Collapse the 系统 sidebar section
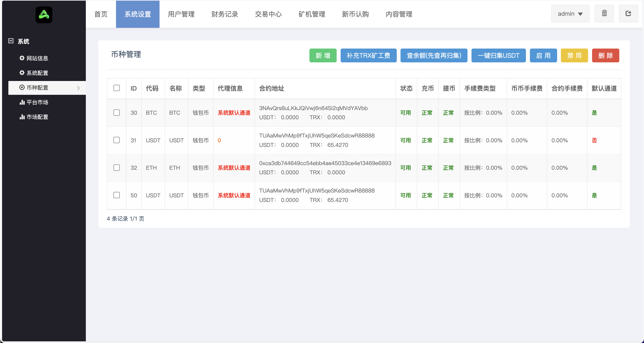The height and width of the screenshot is (343, 644). 11,41
